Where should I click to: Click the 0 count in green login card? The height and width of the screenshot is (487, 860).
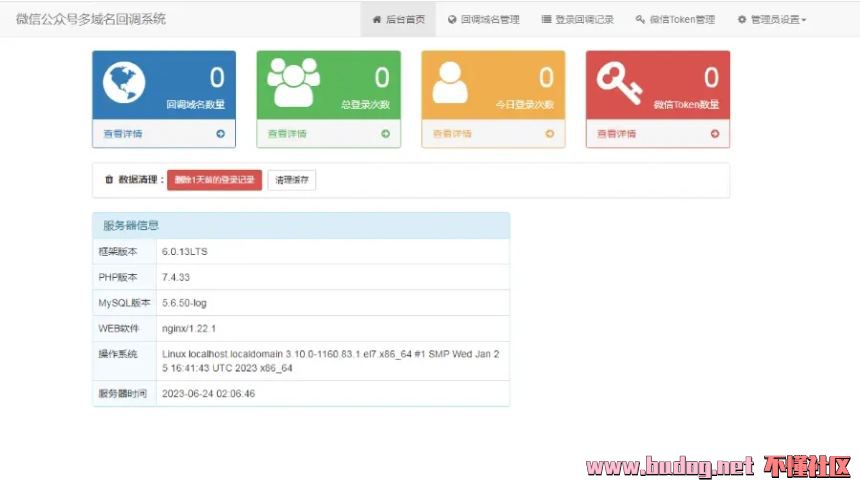click(x=382, y=77)
